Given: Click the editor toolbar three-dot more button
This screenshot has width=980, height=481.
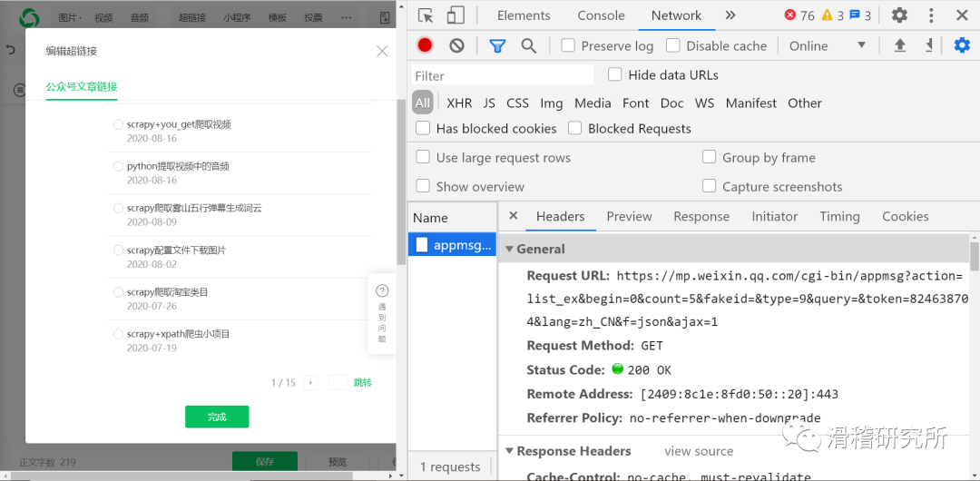Looking at the screenshot, I should [x=347, y=18].
